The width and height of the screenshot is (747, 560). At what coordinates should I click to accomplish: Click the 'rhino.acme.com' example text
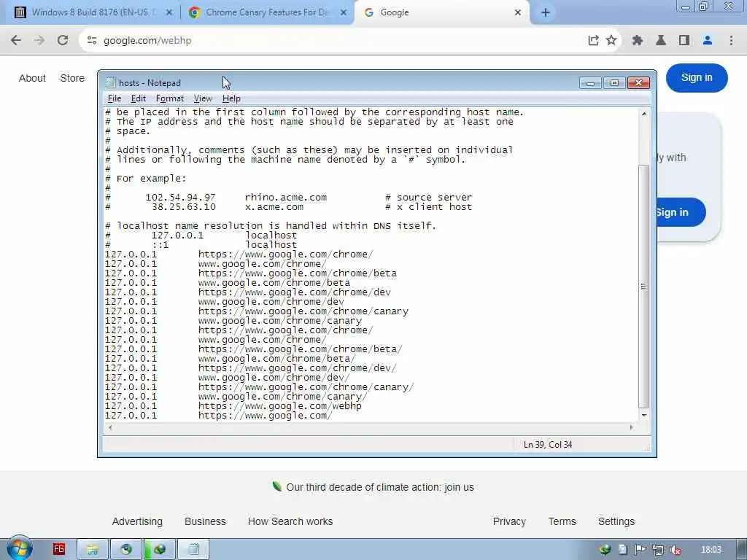pos(286,197)
